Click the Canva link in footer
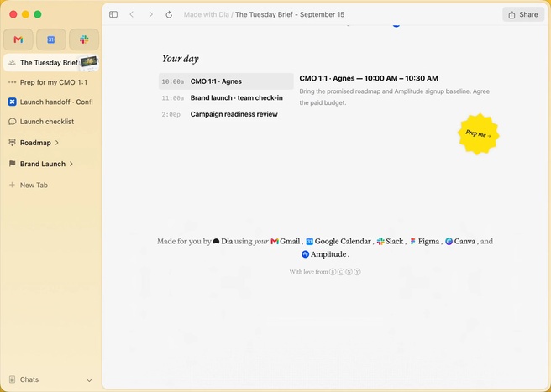This screenshot has width=551, height=392. (460, 241)
